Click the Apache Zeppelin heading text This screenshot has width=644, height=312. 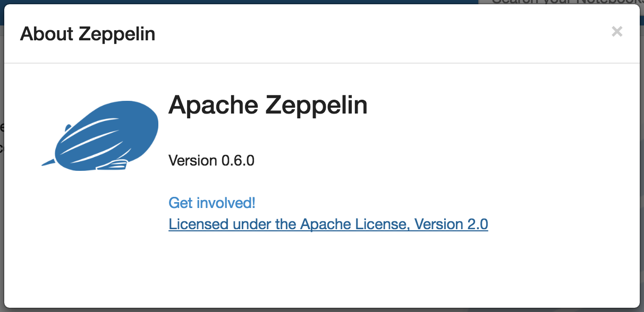pos(268,105)
